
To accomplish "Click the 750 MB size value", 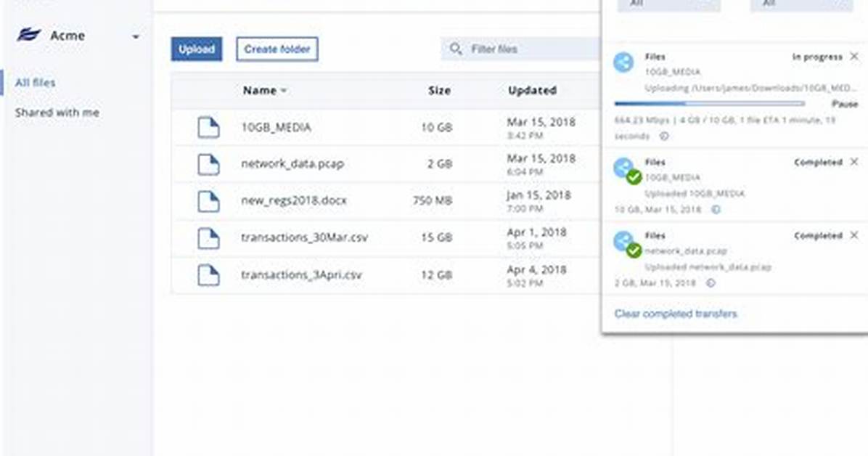I will [433, 200].
